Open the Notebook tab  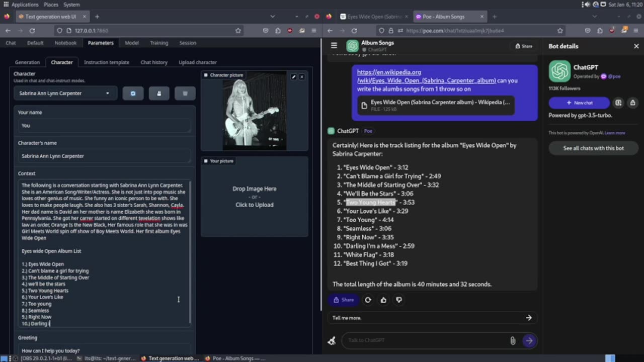click(65, 43)
